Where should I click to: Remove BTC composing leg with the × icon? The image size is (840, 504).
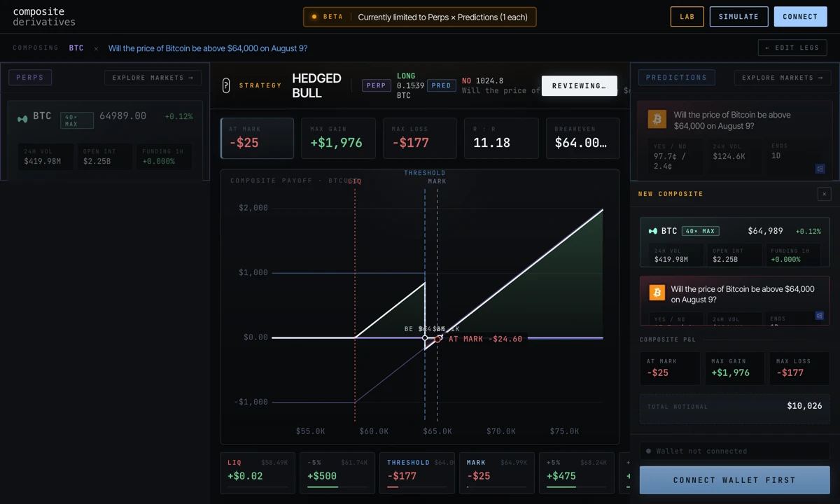tap(96, 48)
